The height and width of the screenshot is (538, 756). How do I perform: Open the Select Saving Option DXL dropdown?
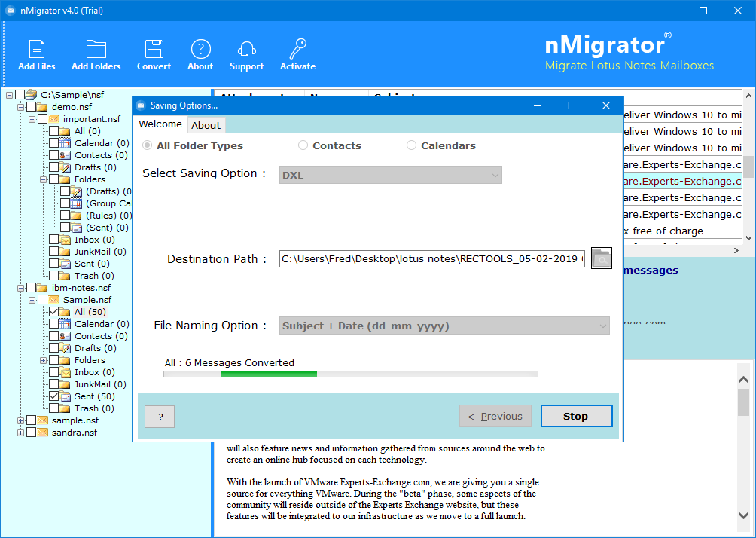click(391, 175)
